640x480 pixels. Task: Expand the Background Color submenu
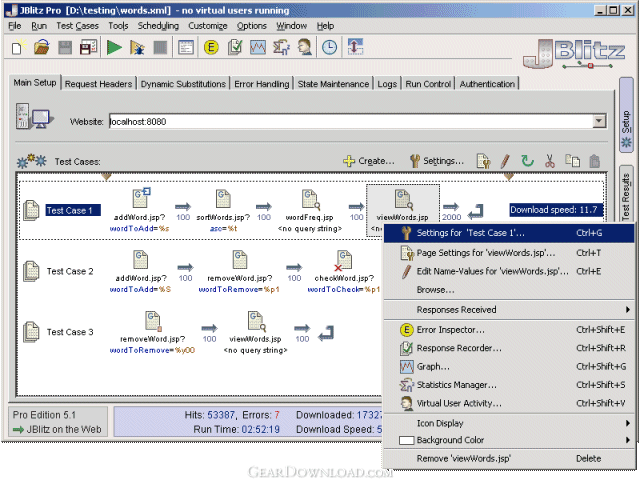click(x=509, y=440)
